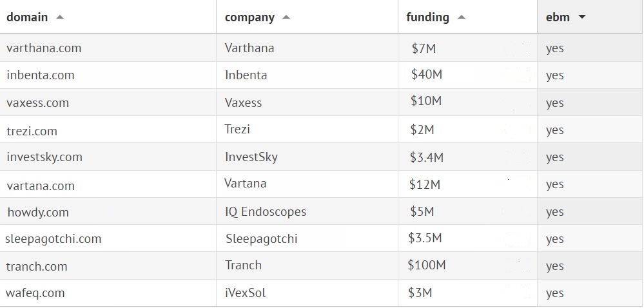
Task: Select the Sleepagotchi company cell
Action: [x=261, y=239]
